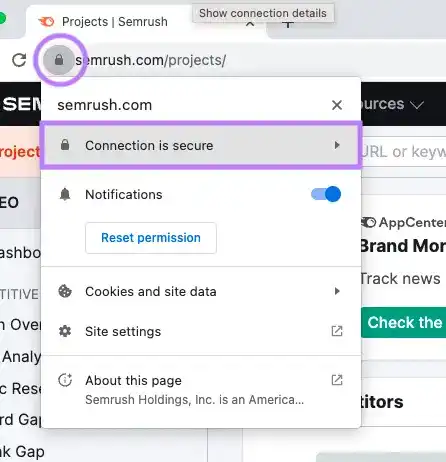Select the Projects | Semrush browser tab

click(115, 22)
